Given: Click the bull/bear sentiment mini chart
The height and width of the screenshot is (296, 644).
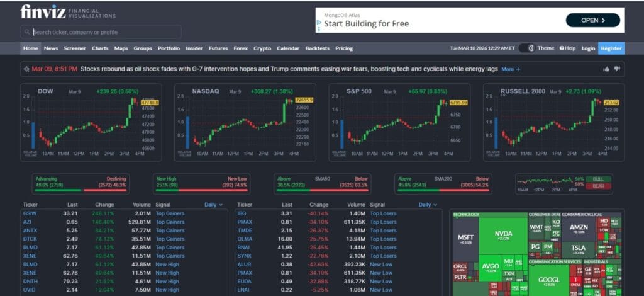Looking at the screenshot, I should click(x=544, y=181).
